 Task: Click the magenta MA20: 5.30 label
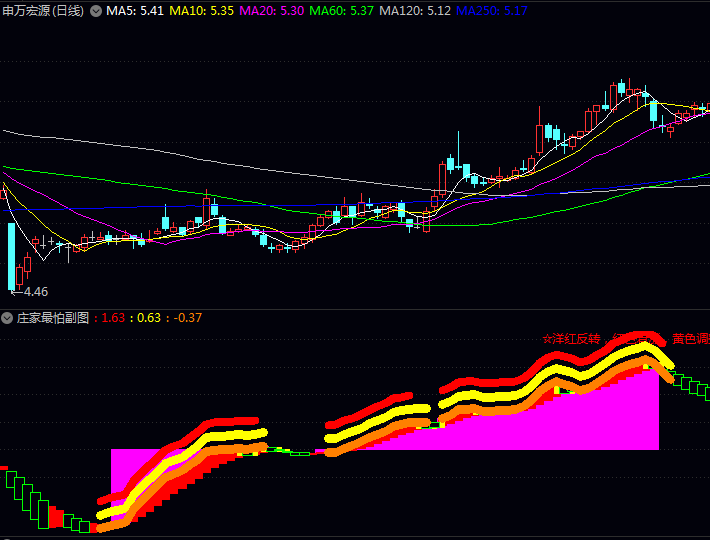(x=272, y=11)
